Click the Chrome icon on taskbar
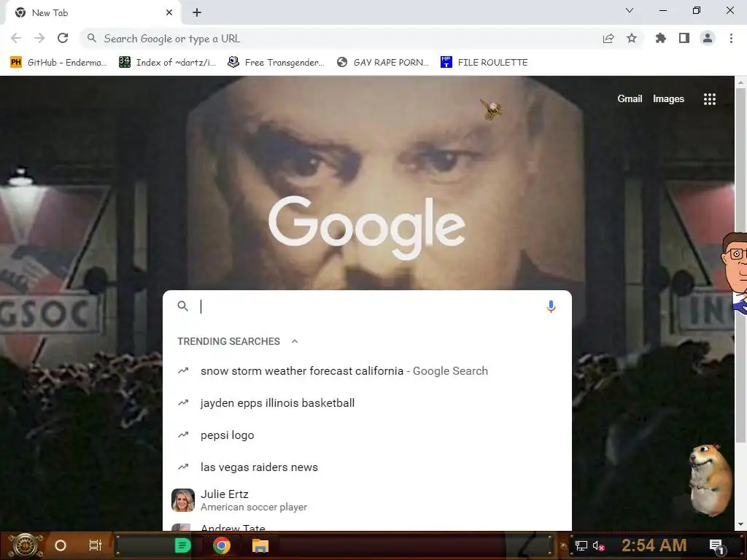 click(222, 545)
